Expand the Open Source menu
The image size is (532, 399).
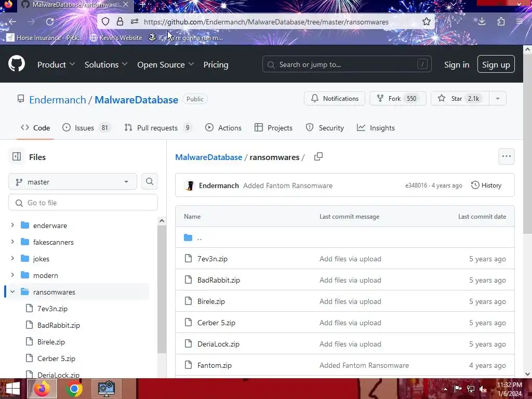166,64
